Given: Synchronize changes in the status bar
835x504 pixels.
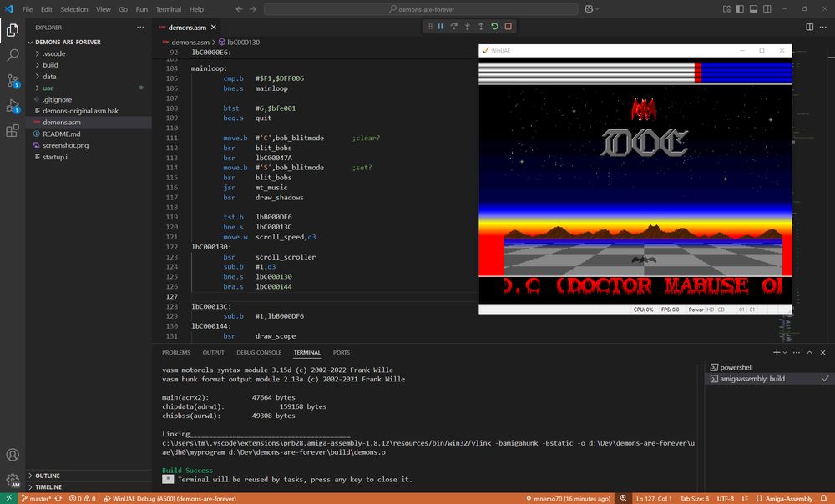Looking at the screenshot, I should [58, 499].
